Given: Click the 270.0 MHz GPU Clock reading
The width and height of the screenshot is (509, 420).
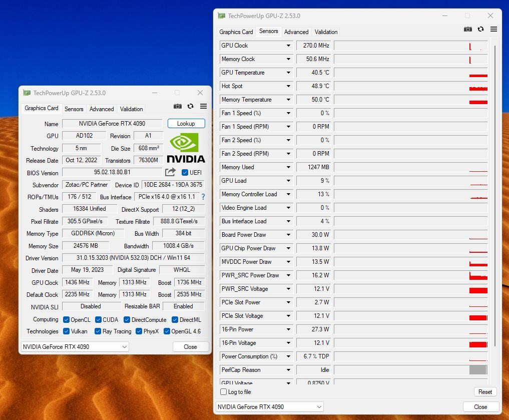Looking at the screenshot, I should click(314, 46).
